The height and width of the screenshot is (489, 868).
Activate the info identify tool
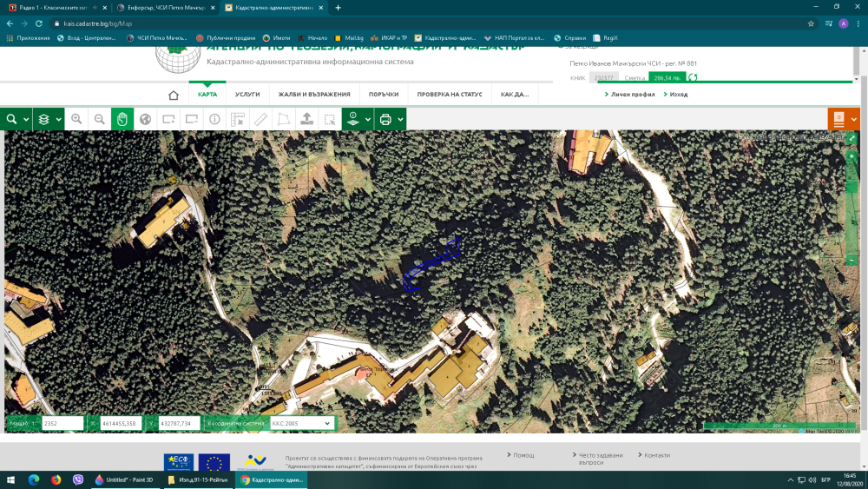(214, 119)
